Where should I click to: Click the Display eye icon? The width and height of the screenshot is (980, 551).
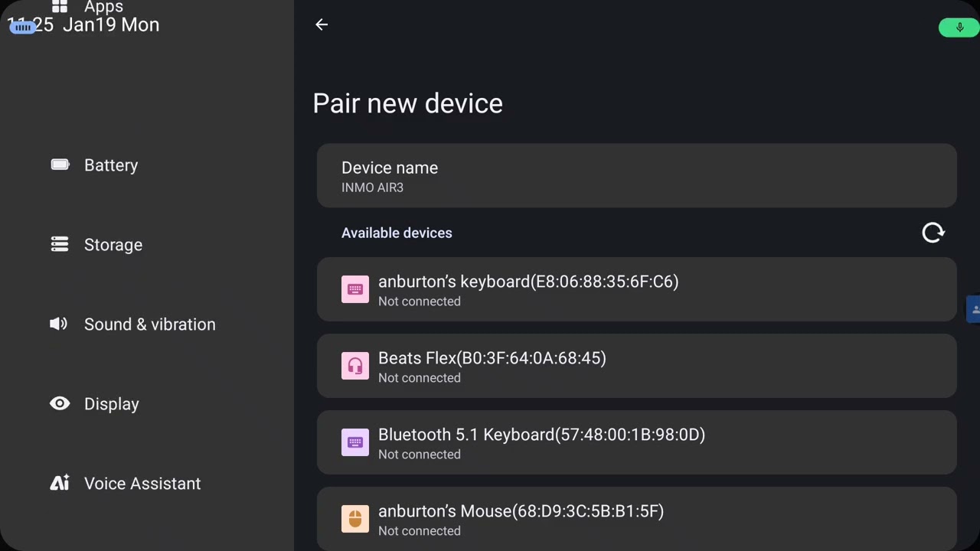[60, 403]
